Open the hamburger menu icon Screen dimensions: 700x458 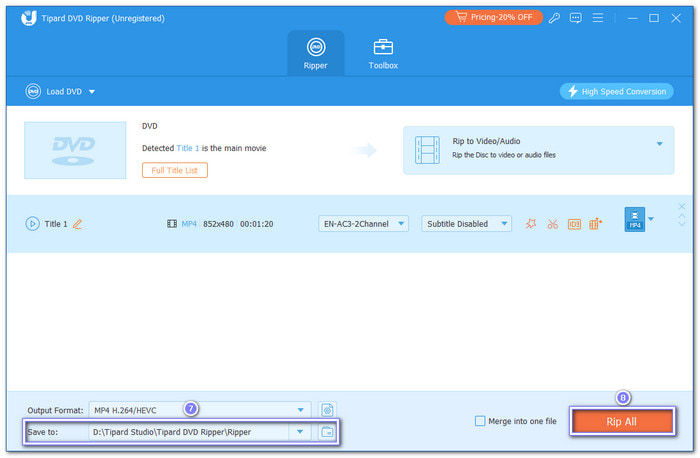[x=597, y=18]
